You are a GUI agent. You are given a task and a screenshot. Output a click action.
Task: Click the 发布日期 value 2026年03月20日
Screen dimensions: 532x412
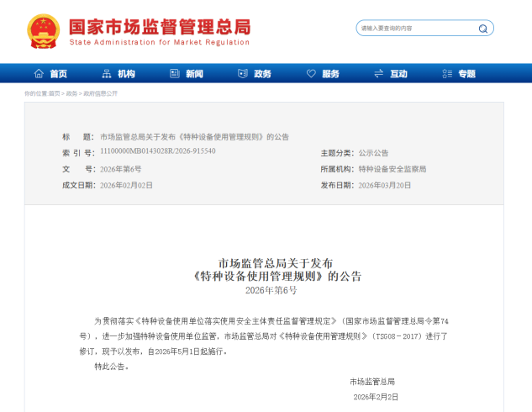tap(385, 185)
